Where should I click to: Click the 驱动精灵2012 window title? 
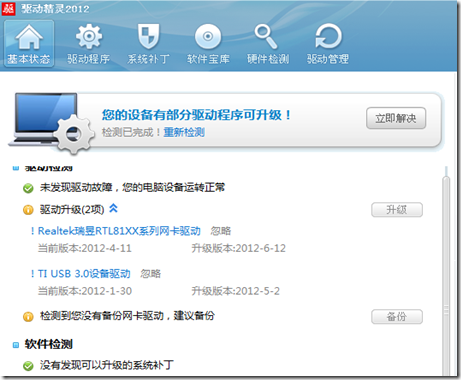55,8
